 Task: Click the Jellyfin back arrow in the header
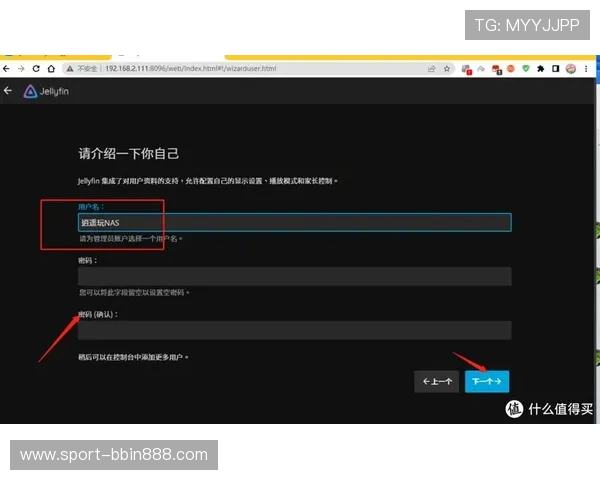pyautogui.click(x=8, y=91)
